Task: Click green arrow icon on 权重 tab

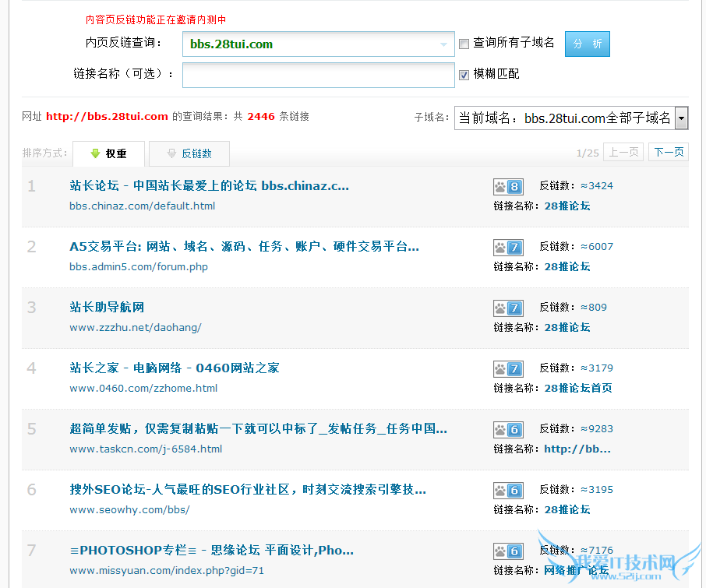Action: tap(95, 153)
